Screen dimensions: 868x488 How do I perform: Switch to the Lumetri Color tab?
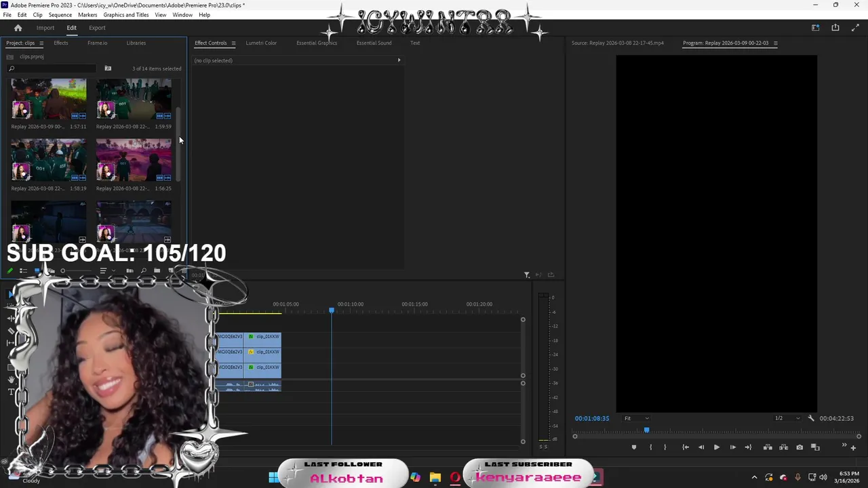pos(261,43)
